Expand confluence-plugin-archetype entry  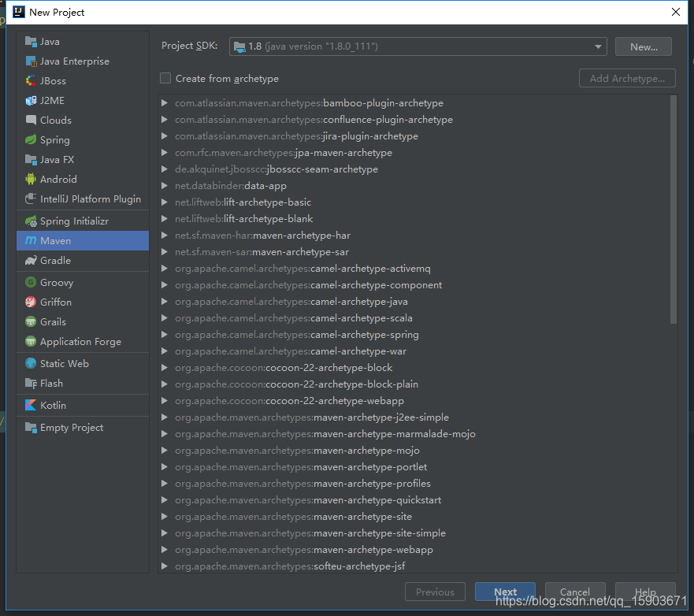[x=164, y=120]
